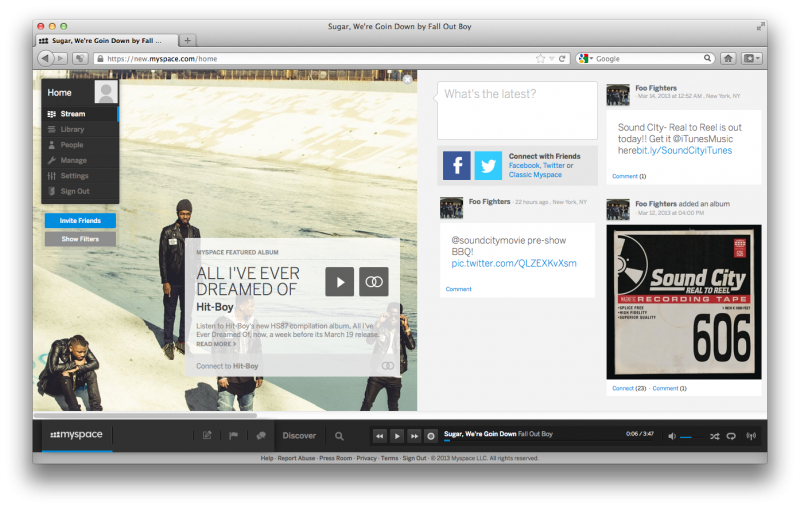Close the featured album banner

point(407,79)
